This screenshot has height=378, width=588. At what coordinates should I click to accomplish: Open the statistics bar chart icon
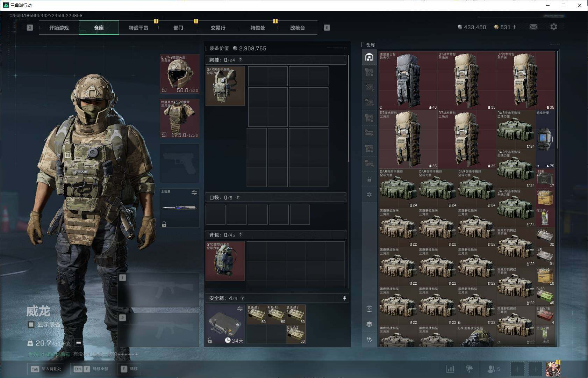(x=450, y=369)
